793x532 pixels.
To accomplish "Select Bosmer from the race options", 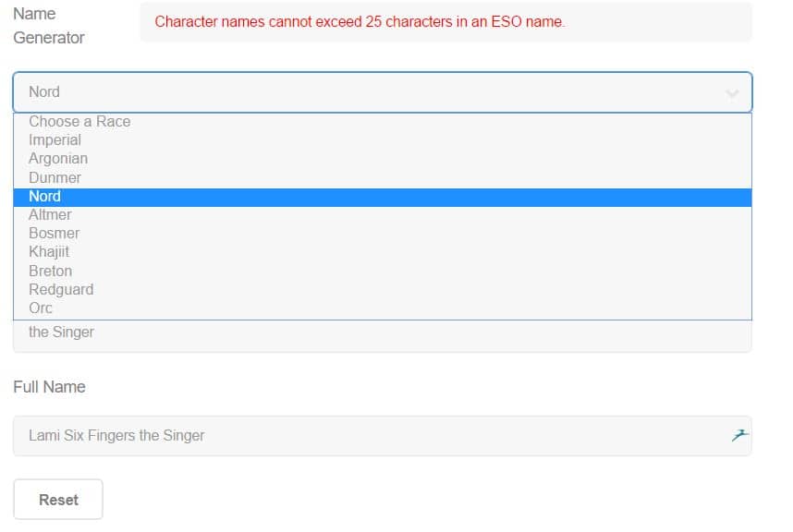I will pos(383,234).
